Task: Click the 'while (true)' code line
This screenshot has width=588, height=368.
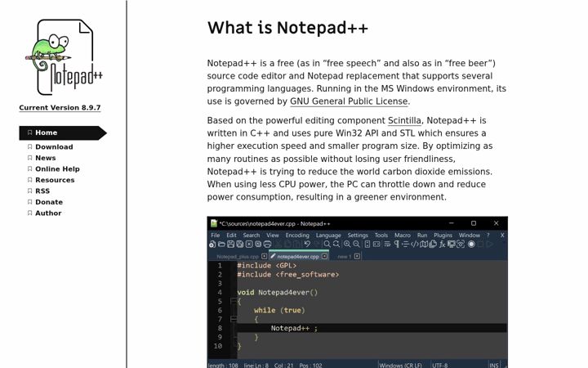Action: 279,310
